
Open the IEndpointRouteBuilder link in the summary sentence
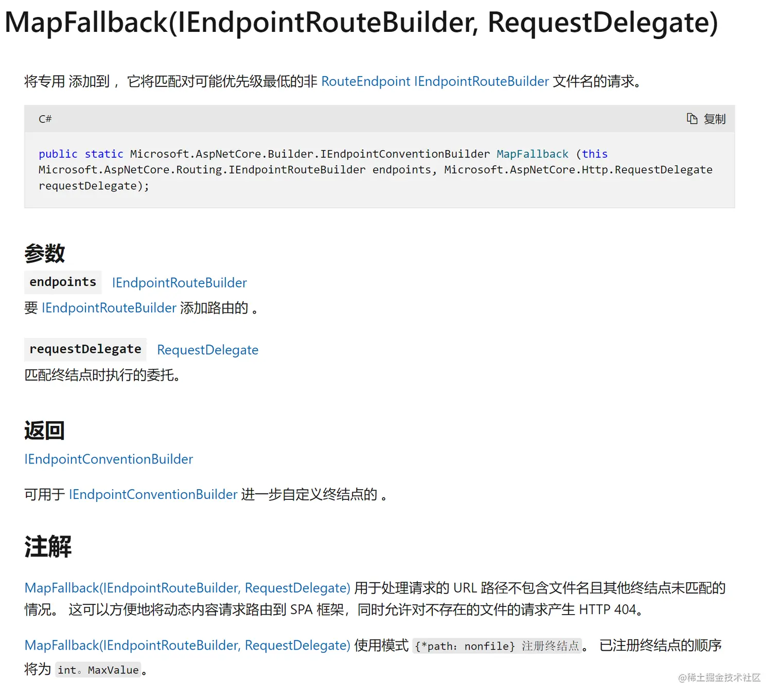[482, 81]
